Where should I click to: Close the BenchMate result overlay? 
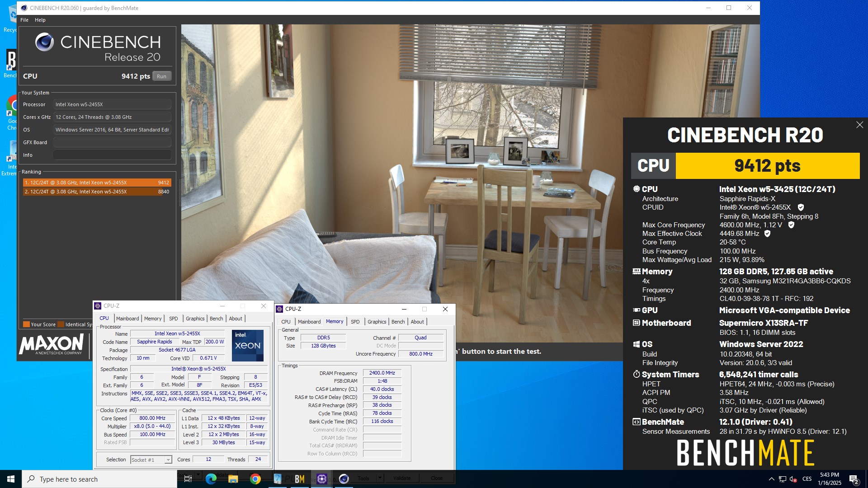[x=859, y=125]
